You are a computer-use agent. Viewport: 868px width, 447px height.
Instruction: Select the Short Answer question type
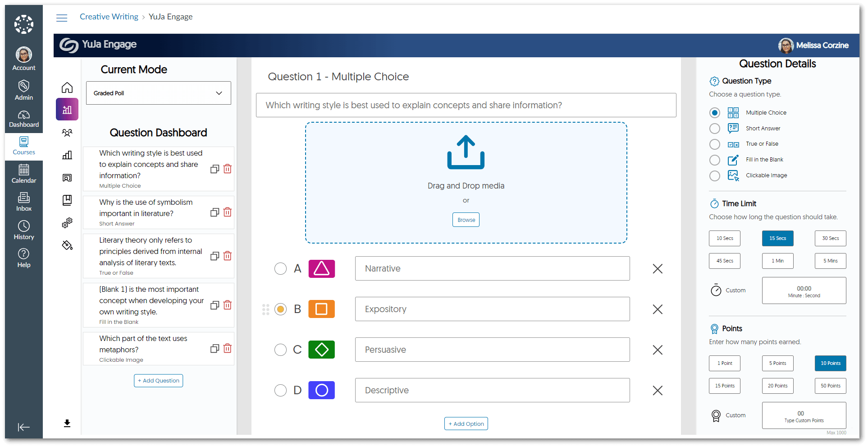click(714, 129)
